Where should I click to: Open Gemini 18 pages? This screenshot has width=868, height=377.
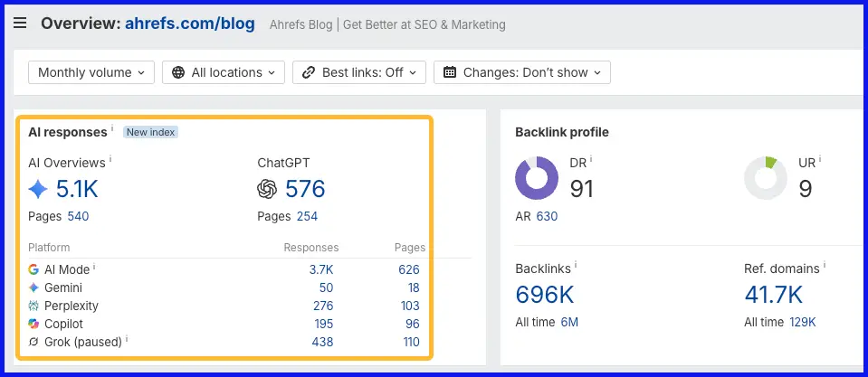414,287
